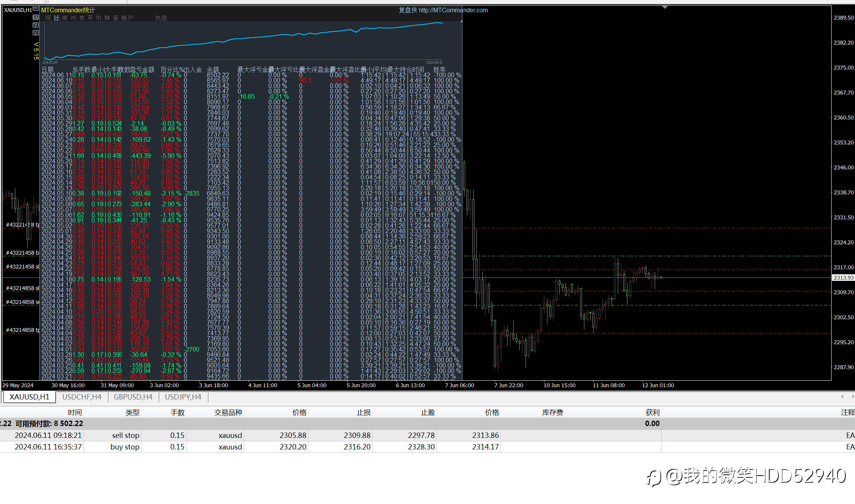Click the 12 Jun 01:00 time axis label
Screen dimensions: 855x504
click(658, 385)
